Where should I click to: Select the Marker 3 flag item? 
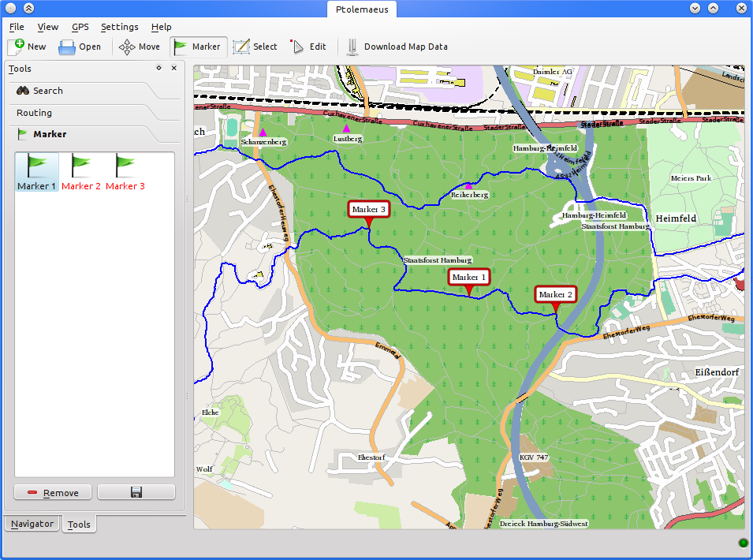tap(125, 173)
